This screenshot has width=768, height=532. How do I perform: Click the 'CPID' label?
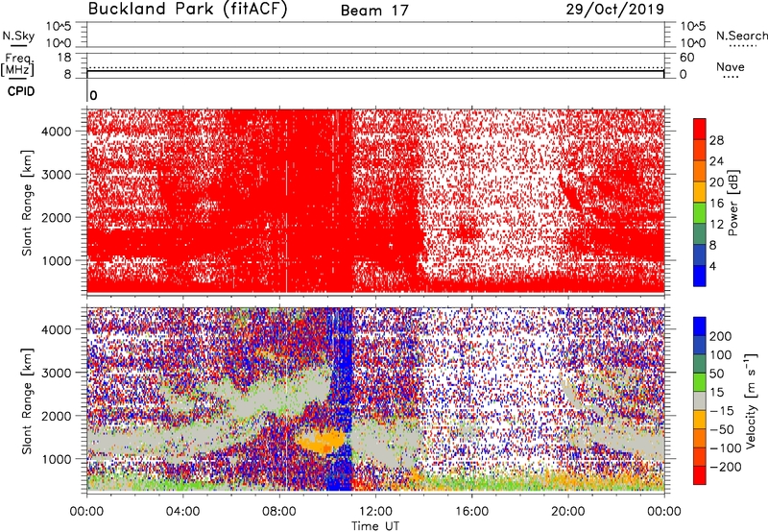(21, 91)
